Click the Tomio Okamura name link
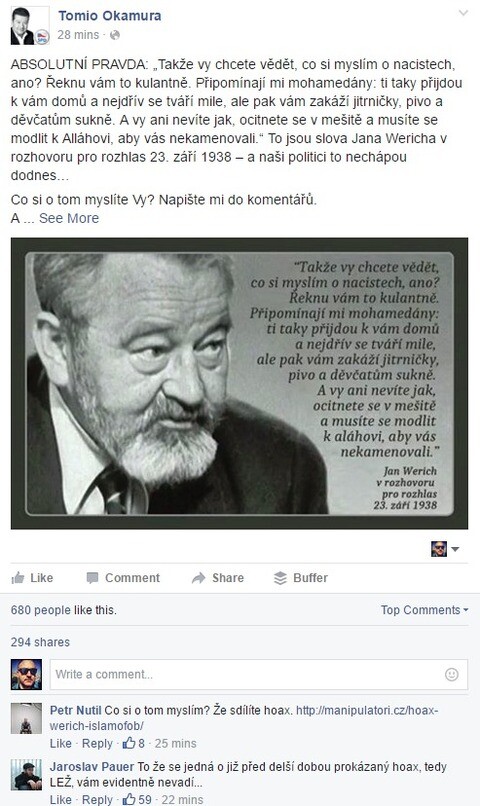The image size is (480, 806). click(x=109, y=16)
